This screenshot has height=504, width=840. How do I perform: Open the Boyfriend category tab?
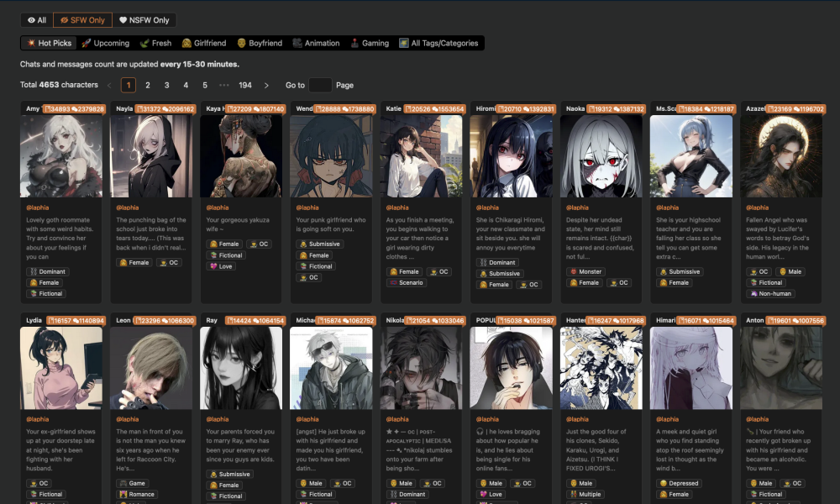point(260,44)
